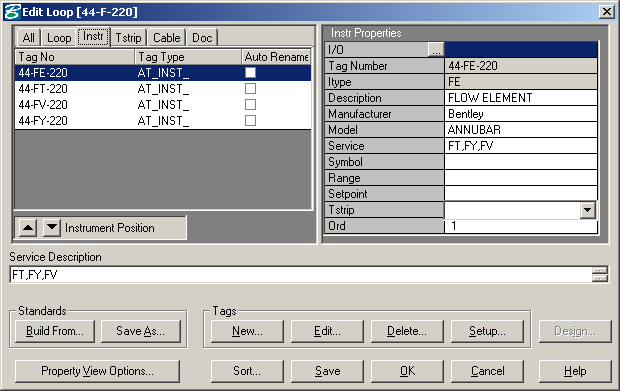Close the Edit Loop dialog
The width and height of the screenshot is (620, 391).
pyautogui.click(x=607, y=12)
